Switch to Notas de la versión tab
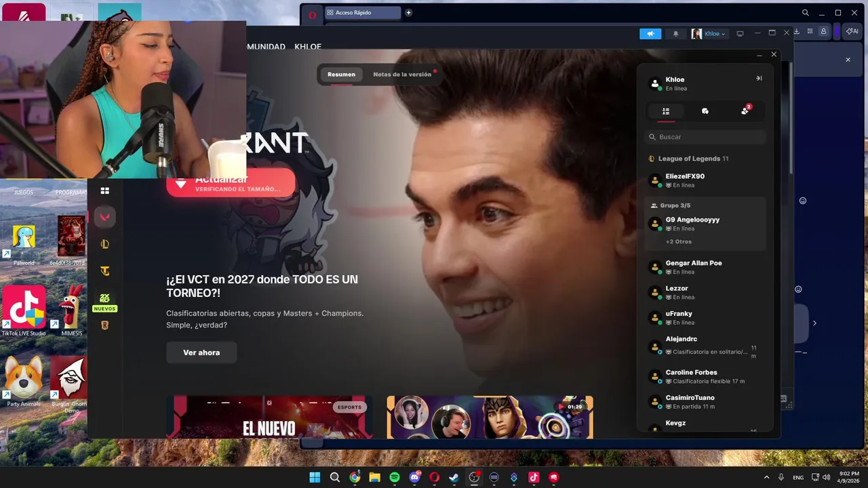This screenshot has height=488, width=868. (402, 75)
